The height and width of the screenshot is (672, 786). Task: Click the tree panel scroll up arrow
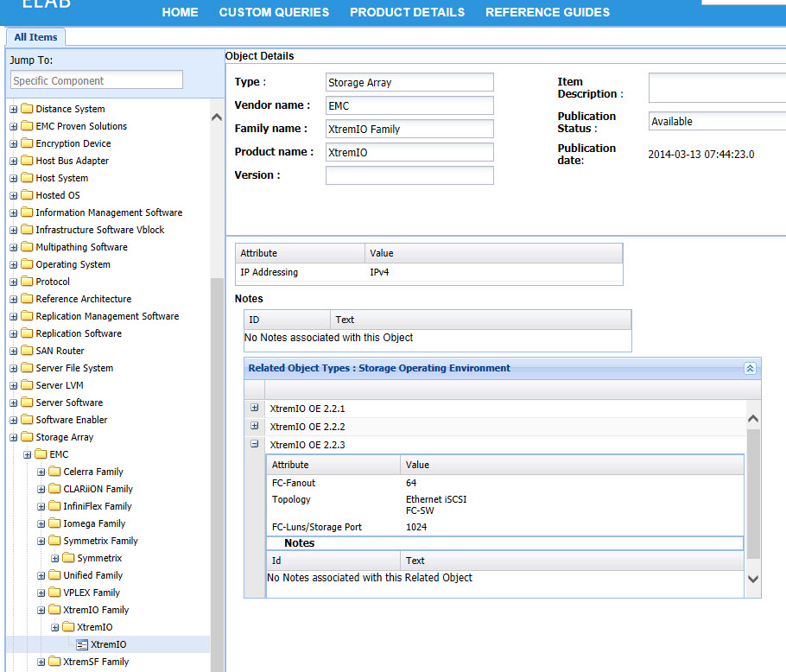(217, 117)
